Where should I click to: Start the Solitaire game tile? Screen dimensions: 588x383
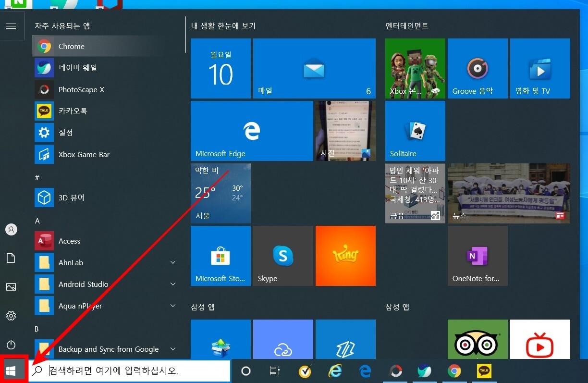point(415,130)
